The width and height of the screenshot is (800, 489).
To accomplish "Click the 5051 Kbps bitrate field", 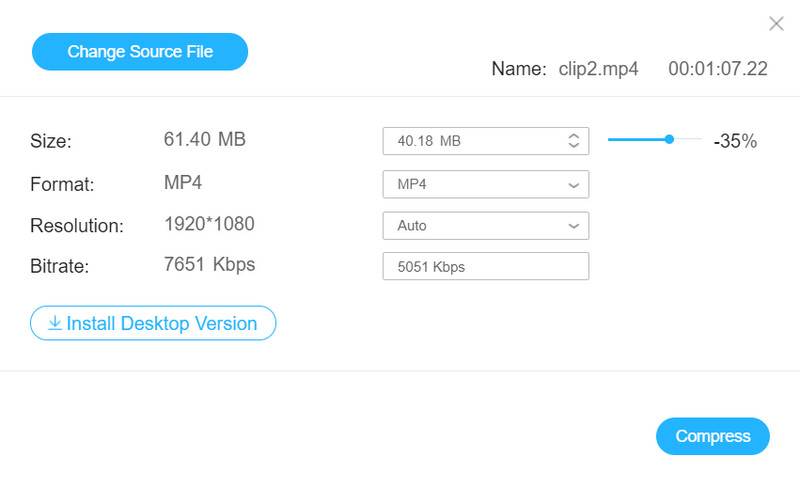I will [486, 267].
